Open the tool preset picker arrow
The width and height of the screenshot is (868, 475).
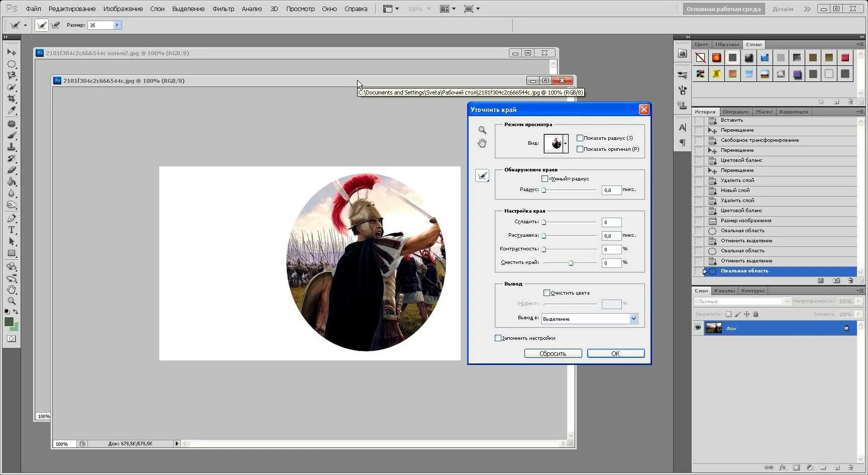pos(25,25)
